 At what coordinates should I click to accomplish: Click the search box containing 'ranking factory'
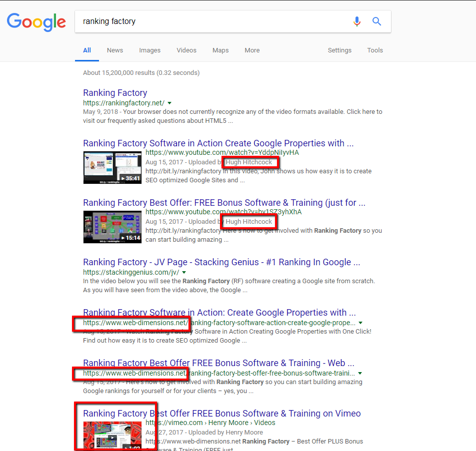233,21
